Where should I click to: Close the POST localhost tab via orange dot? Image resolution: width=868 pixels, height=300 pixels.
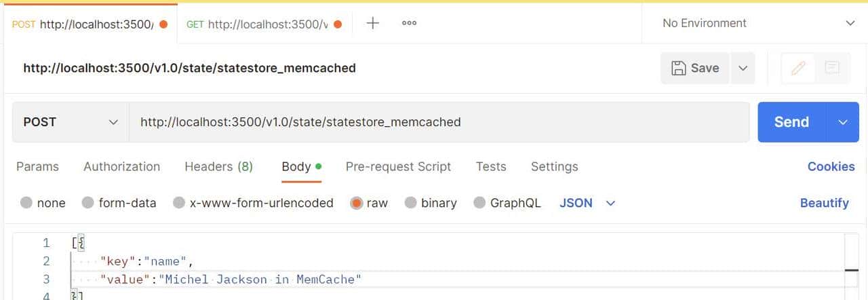pos(163,24)
